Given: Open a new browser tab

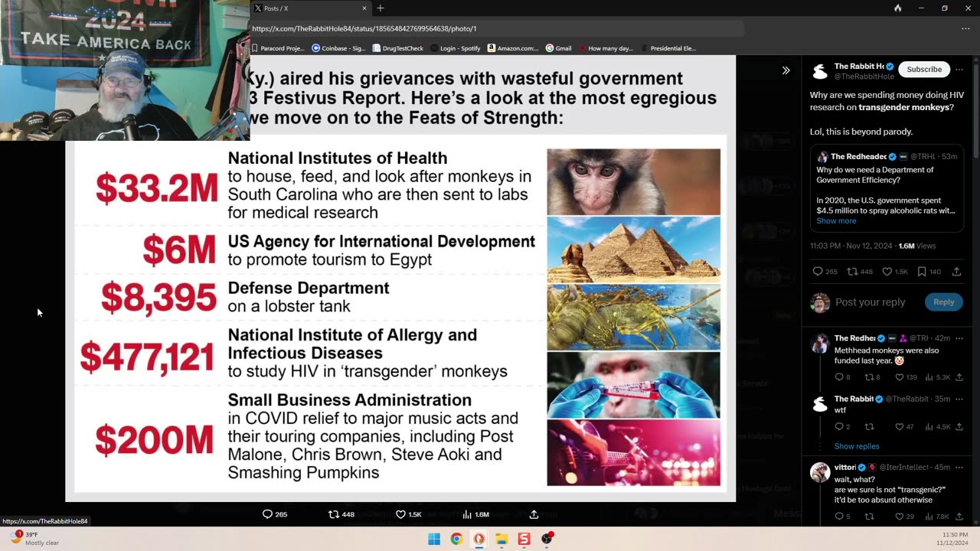Looking at the screenshot, I should point(381,8).
